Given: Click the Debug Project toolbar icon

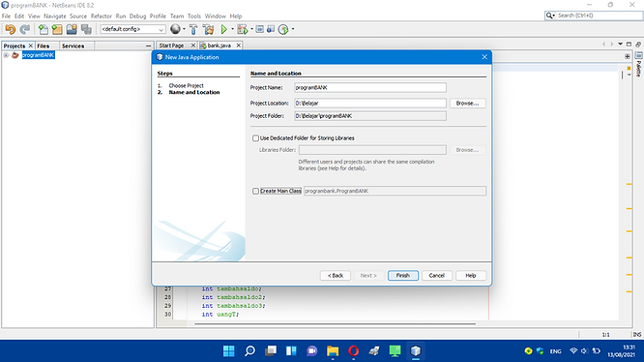Looking at the screenshot, I should point(243,29).
